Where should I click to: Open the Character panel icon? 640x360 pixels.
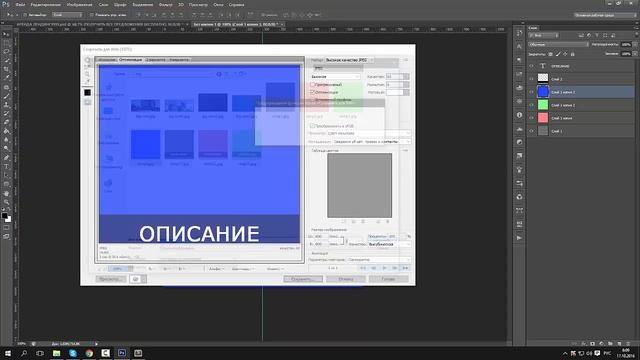point(519,47)
